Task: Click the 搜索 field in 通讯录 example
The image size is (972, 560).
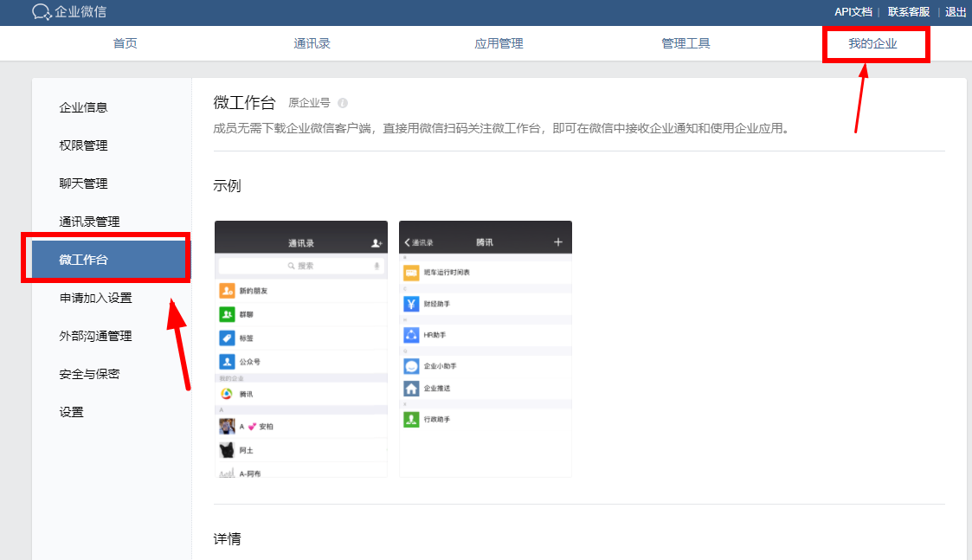Action: [x=301, y=266]
